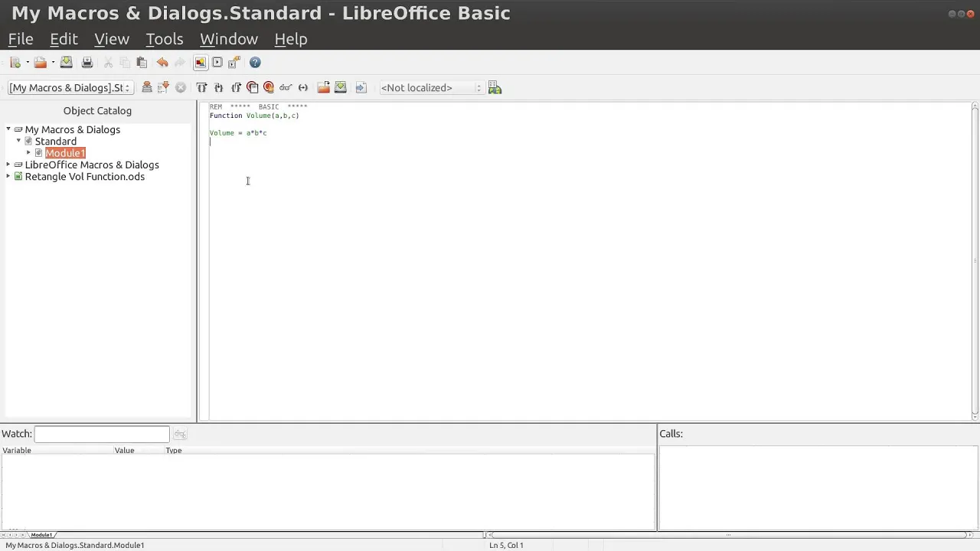Toggle the Object Catalog panel button
The width and height of the screenshot is (980, 551).
201,63
